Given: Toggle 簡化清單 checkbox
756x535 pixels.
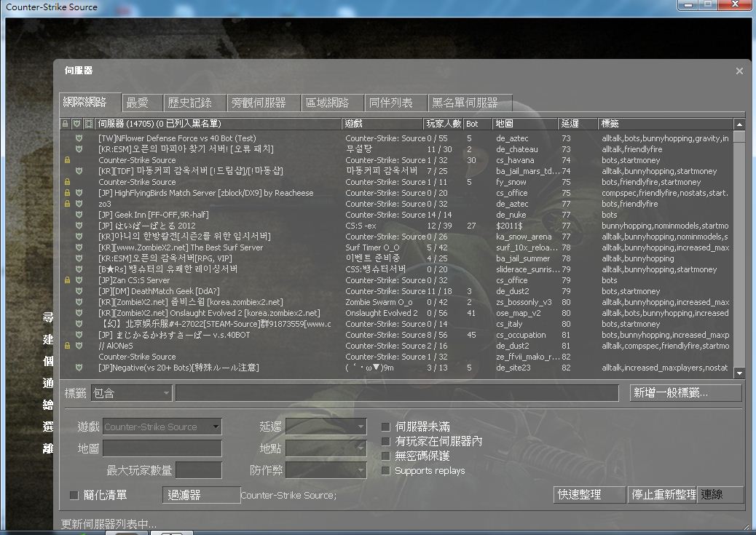Looking at the screenshot, I should click(x=74, y=495).
